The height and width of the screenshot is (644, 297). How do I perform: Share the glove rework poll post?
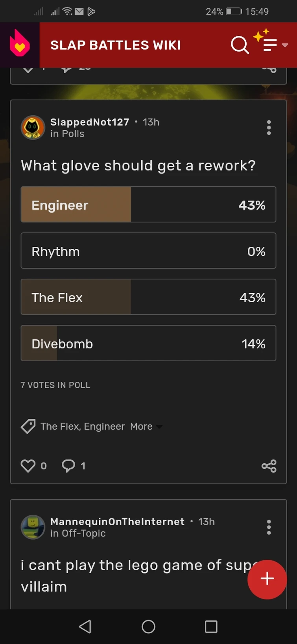point(269,466)
